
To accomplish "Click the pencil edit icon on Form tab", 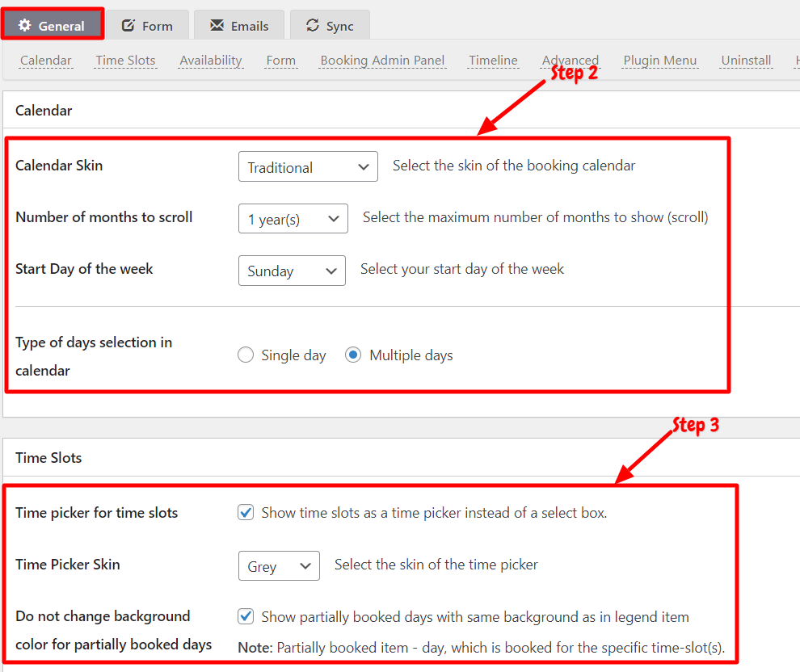I will click(x=128, y=26).
